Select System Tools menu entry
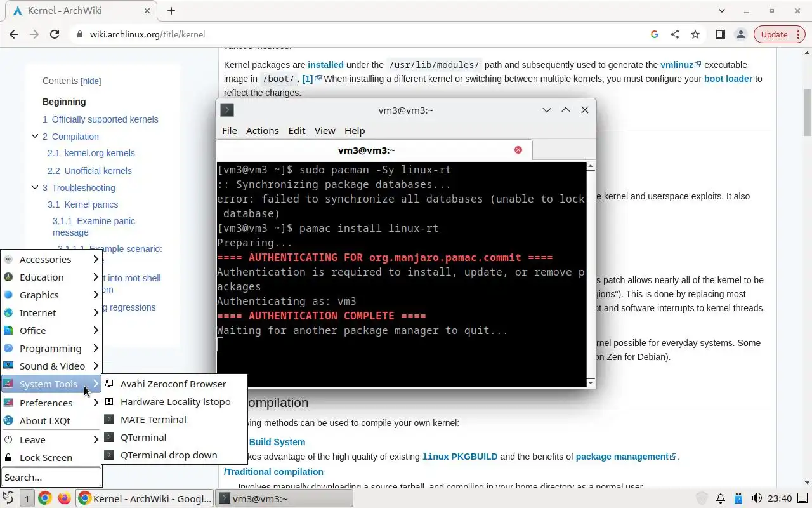This screenshot has height=508, width=812. pyautogui.click(x=51, y=384)
